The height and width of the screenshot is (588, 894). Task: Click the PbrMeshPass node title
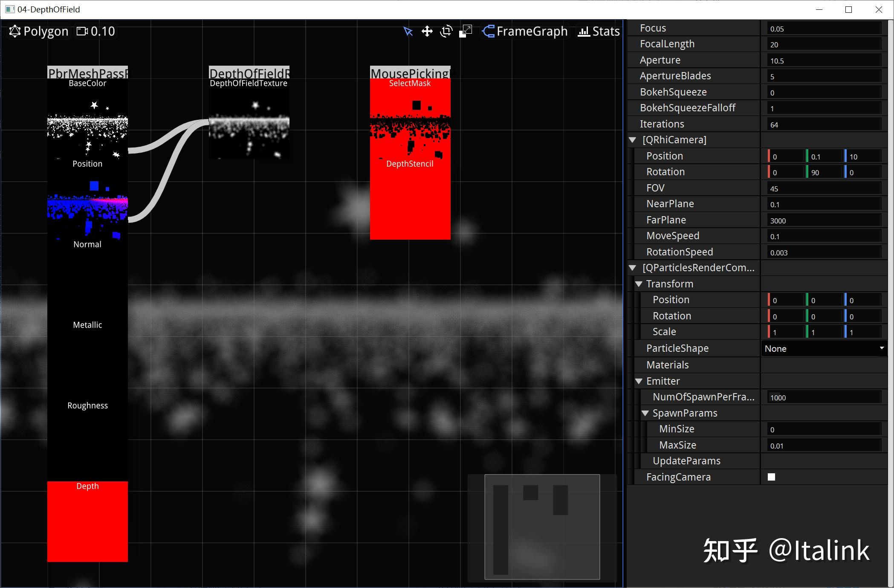click(x=87, y=72)
